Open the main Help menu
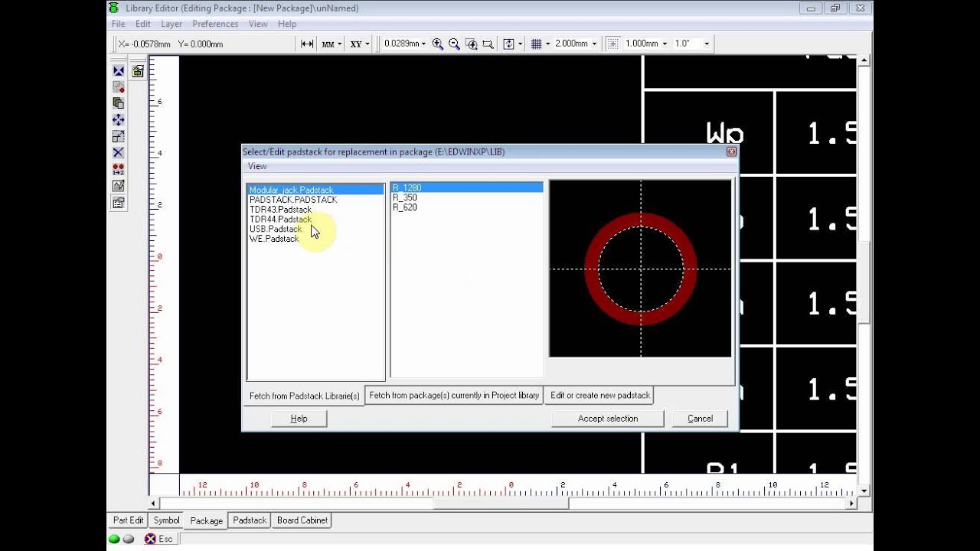The width and height of the screenshot is (980, 551). 287,24
